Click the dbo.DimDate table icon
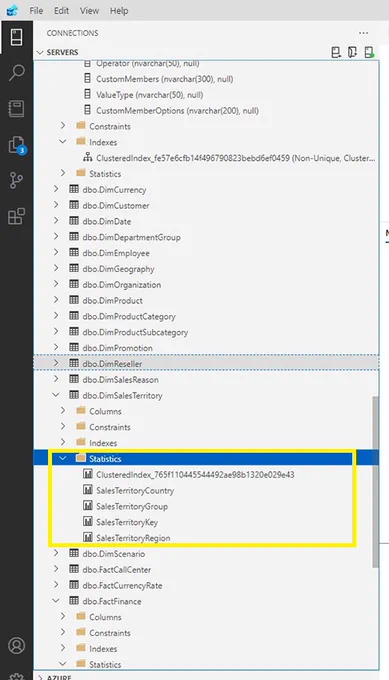This screenshot has height=680, width=389. click(x=74, y=221)
